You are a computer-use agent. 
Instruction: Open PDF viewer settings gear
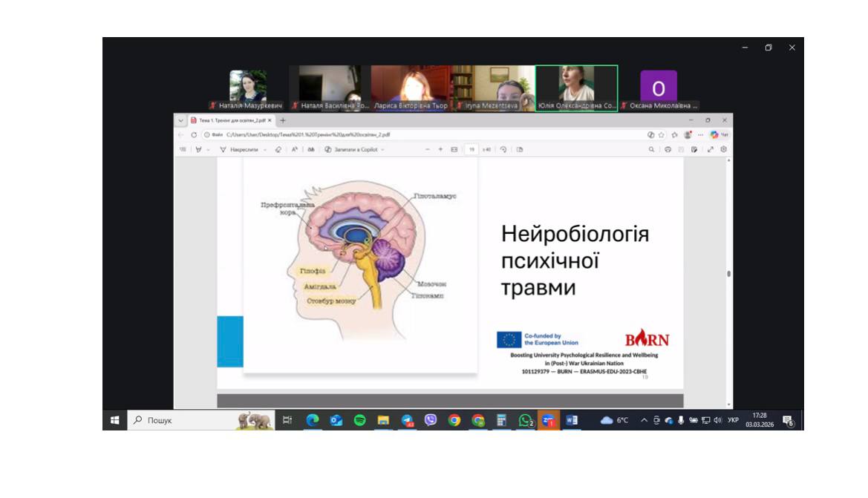[723, 149]
